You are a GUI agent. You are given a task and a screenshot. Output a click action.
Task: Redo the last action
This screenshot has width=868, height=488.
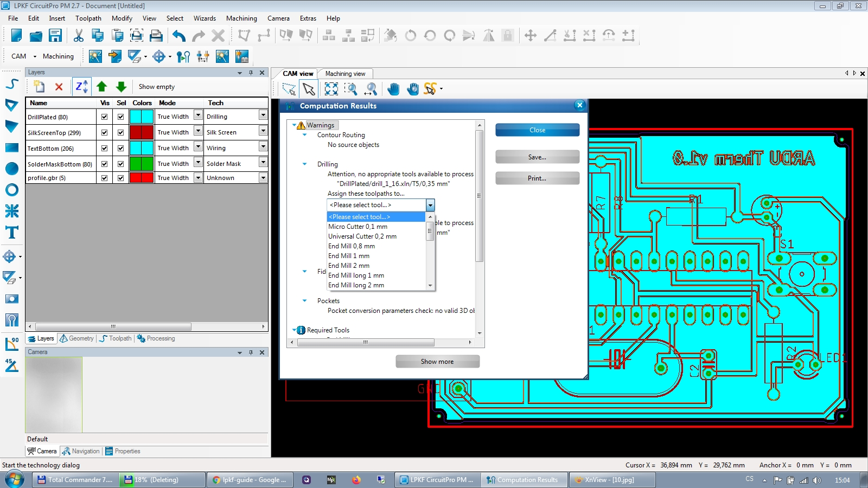[x=199, y=36]
